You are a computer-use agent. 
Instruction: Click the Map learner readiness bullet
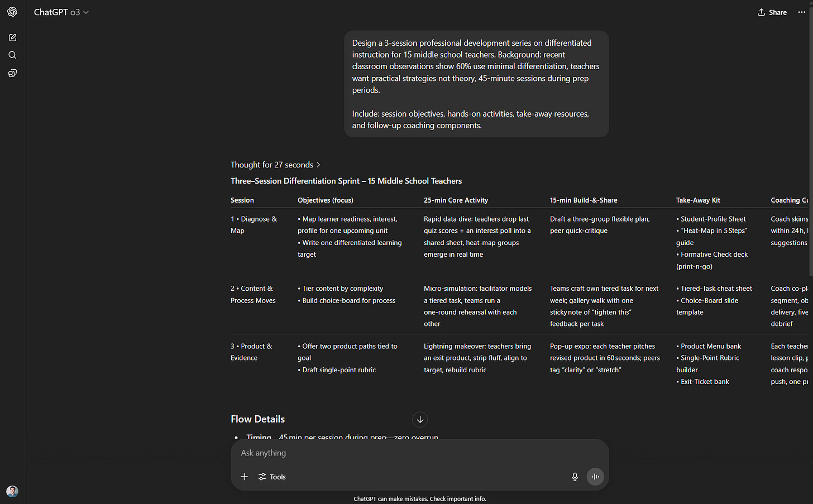pyautogui.click(x=347, y=225)
